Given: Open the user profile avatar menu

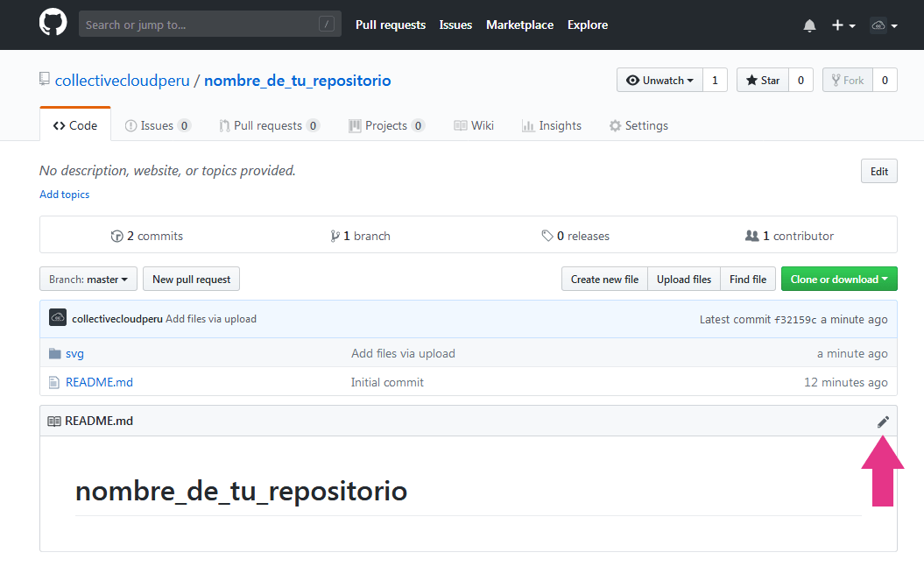Looking at the screenshot, I should 883,25.
